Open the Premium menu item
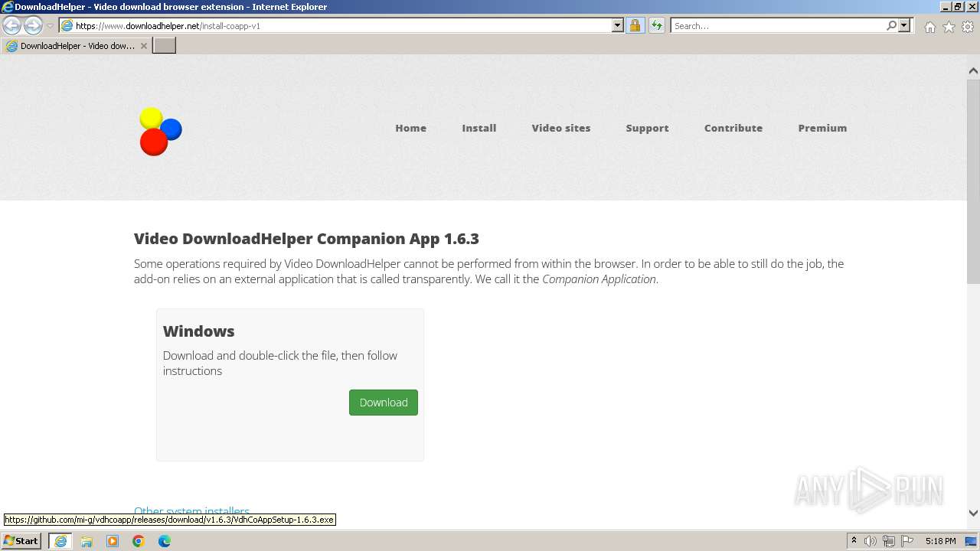Viewport: 980px width, 551px height. (x=822, y=128)
